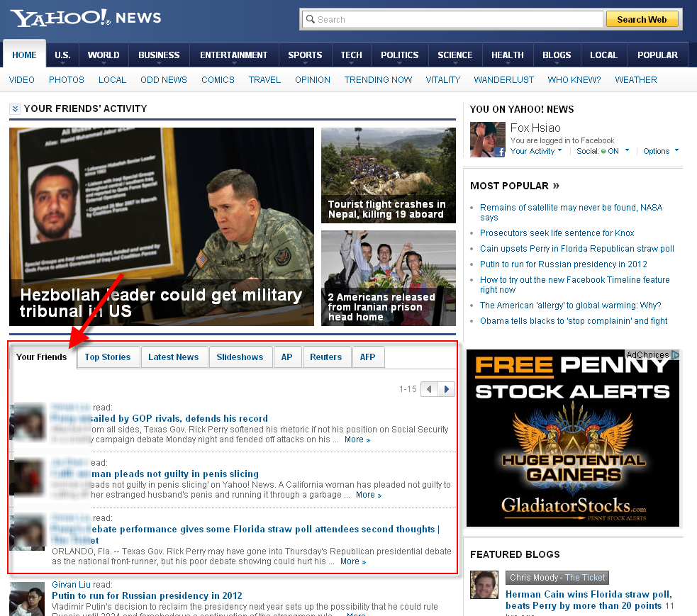Open the BUSINESS news section
Viewport: 697px width, 616px height.
pos(159,55)
